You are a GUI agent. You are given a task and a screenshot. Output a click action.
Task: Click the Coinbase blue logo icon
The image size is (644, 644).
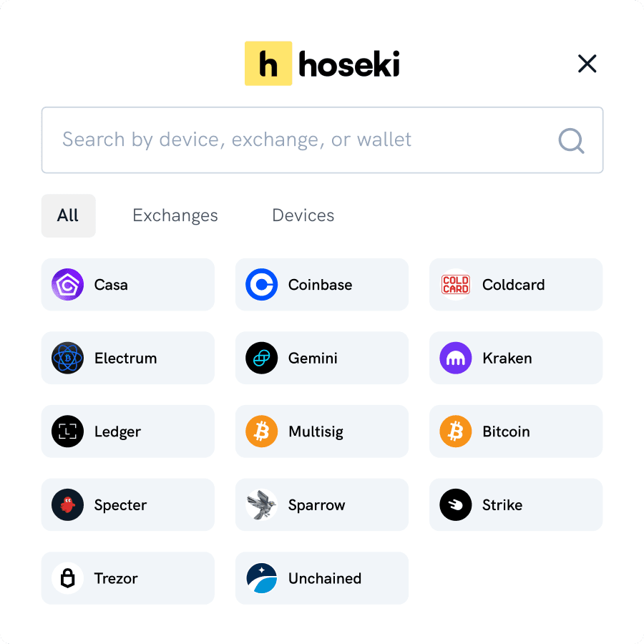pyautogui.click(x=262, y=285)
